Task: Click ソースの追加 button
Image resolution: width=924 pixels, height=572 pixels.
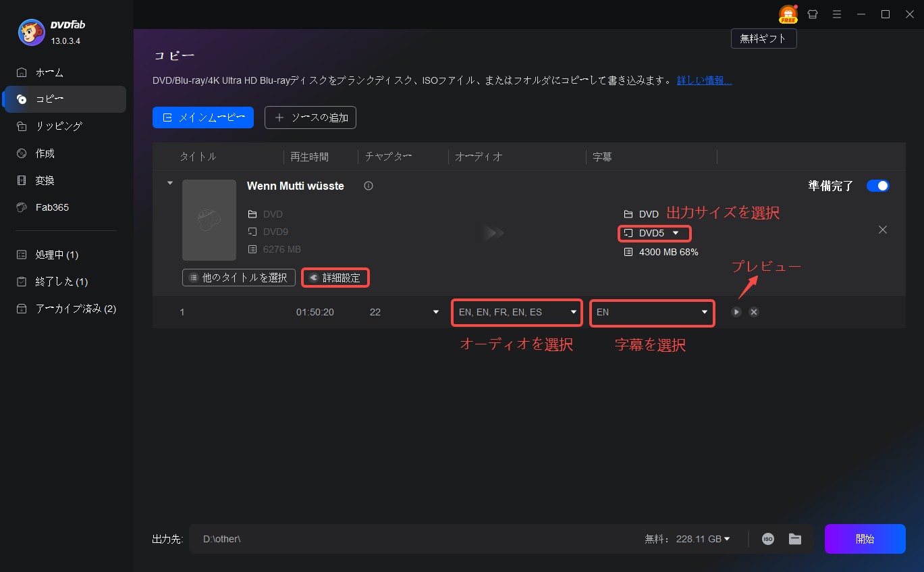Action: point(310,118)
